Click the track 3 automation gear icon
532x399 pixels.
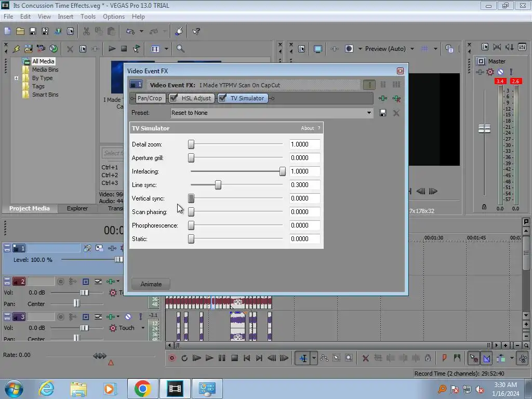113,328
